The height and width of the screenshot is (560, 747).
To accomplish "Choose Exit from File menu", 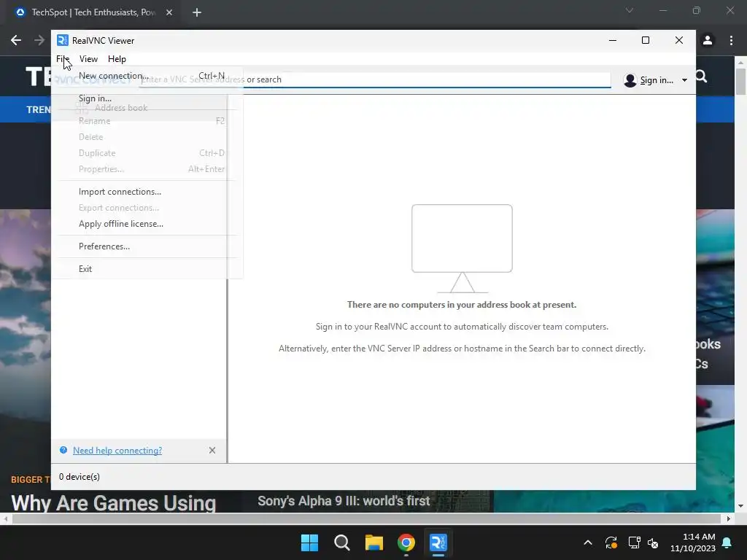I will pos(147,269).
